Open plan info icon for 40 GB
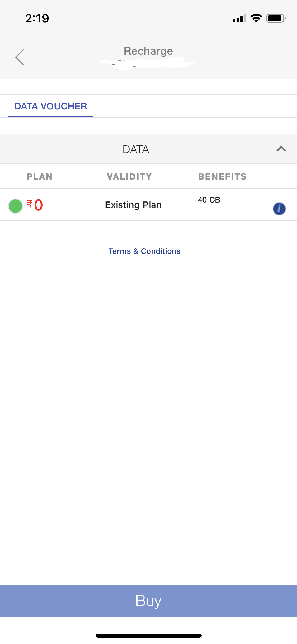This screenshot has width=297, height=644. click(x=279, y=209)
